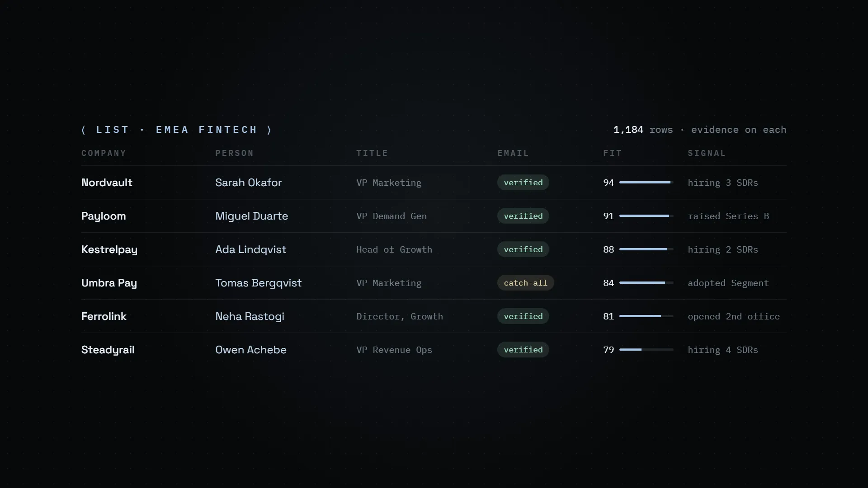Click the '1,184 rows' count text
This screenshot has width=868, height=488.
[643, 130]
